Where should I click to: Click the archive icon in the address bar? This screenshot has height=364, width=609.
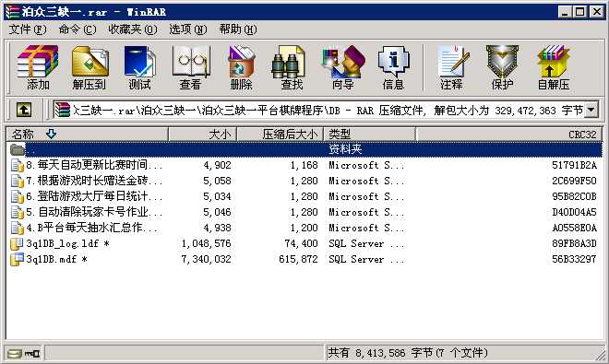coord(62,111)
